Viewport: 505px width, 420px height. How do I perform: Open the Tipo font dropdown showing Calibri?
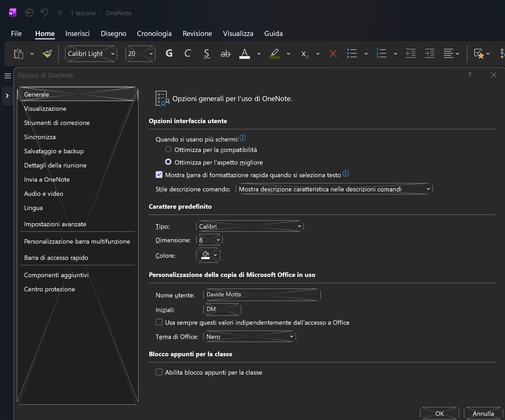click(250, 226)
